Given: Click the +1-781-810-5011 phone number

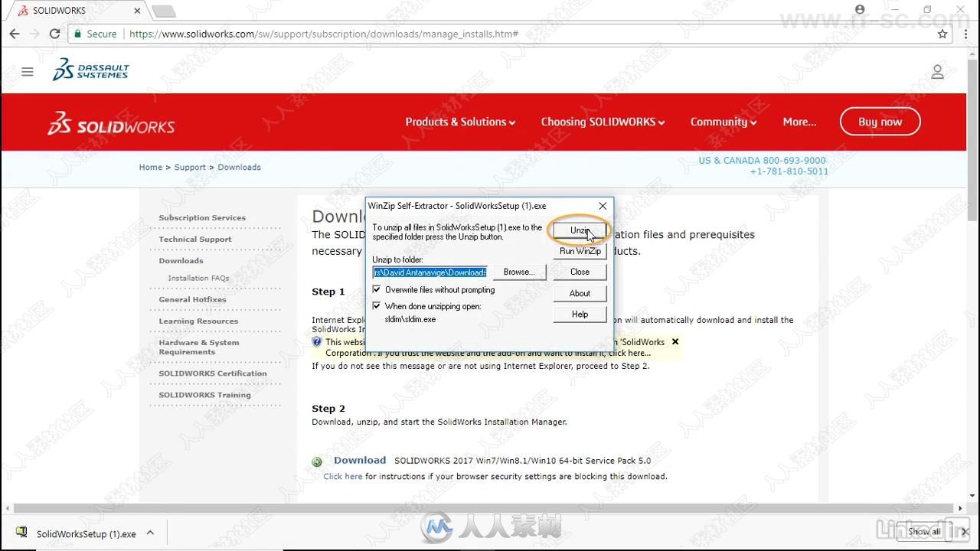Looking at the screenshot, I should point(789,171).
